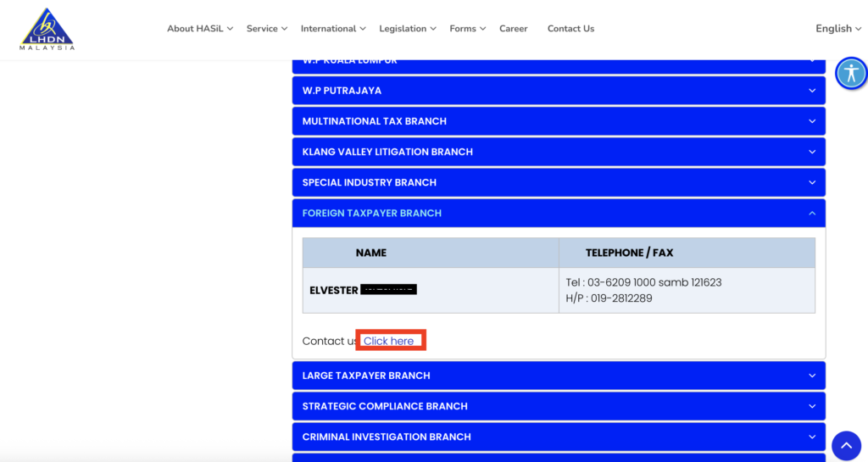This screenshot has width=868, height=462.
Task: Go to the Career page
Action: [x=513, y=29]
